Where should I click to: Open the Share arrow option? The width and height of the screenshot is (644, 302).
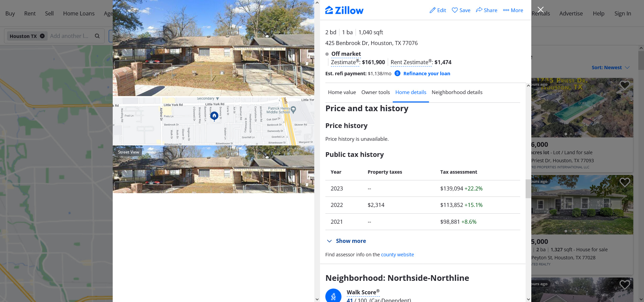(479, 10)
